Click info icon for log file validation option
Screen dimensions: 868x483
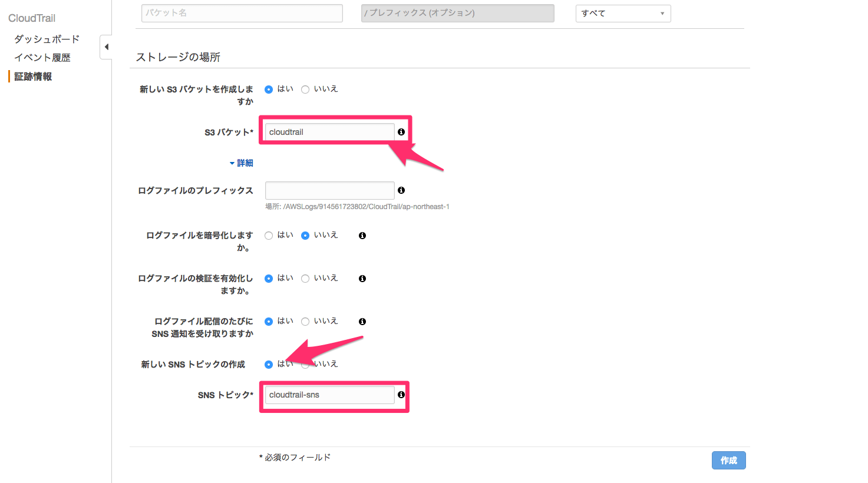pyautogui.click(x=362, y=279)
